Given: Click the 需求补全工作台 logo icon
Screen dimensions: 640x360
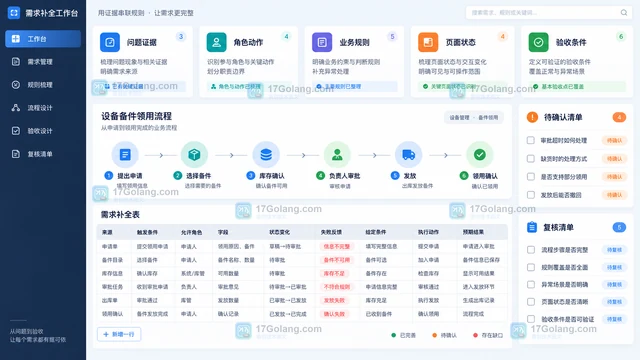Looking at the screenshot, I should tap(13, 13).
